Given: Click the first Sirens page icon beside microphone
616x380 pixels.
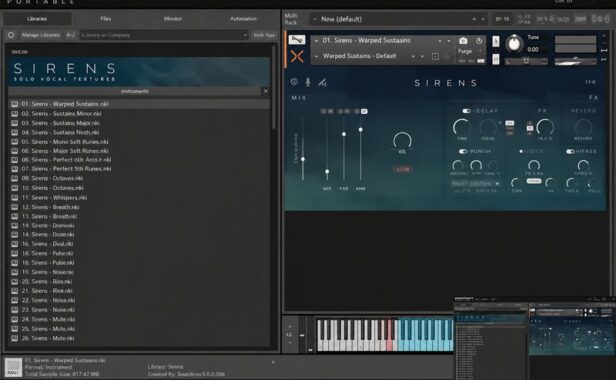Looking at the screenshot, I should click(294, 82).
